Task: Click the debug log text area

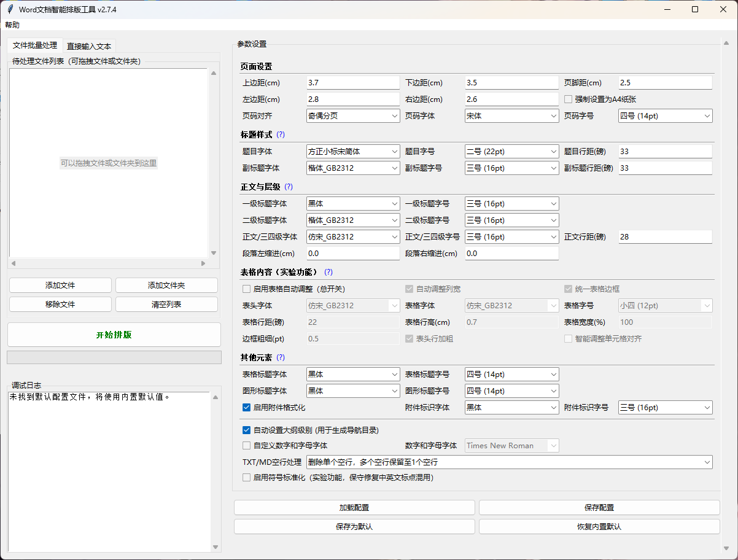Action: pyautogui.click(x=109, y=472)
